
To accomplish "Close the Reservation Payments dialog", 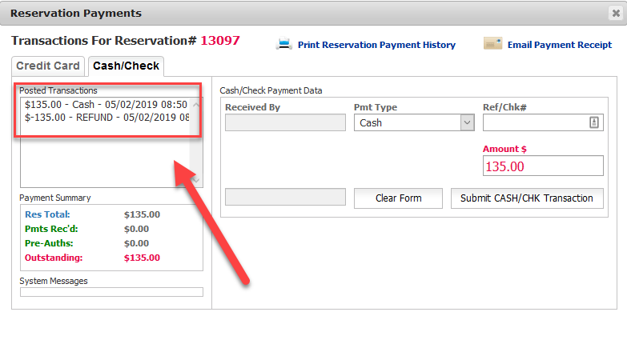I will pyautogui.click(x=615, y=14).
